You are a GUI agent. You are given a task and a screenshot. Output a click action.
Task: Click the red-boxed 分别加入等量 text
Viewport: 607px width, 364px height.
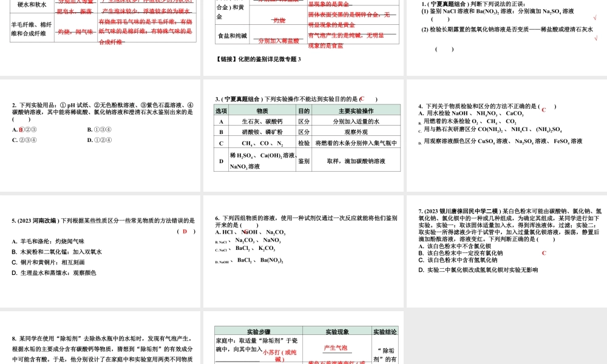click(x=77, y=3)
